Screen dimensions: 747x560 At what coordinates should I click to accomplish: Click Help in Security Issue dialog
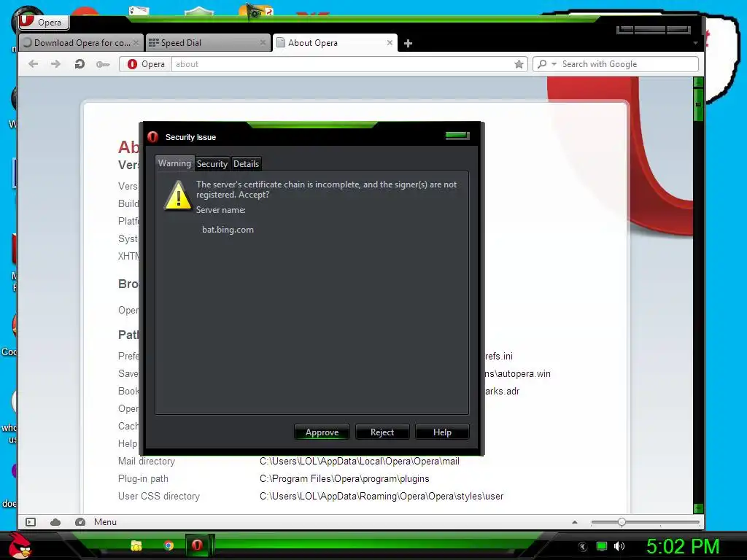tap(442, 432)
